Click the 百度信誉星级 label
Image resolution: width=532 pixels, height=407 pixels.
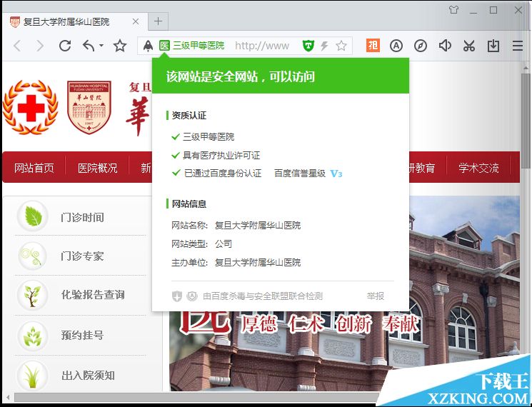pos(300,174)
